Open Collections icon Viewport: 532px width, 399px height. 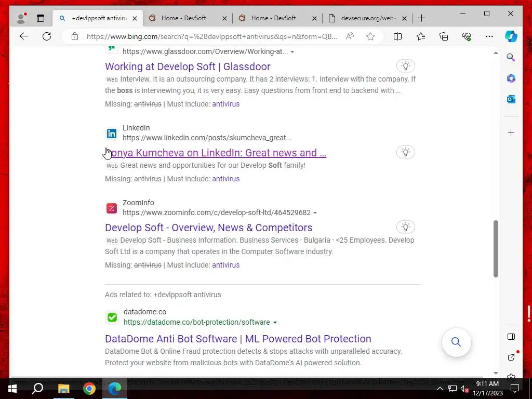(444, 36)
